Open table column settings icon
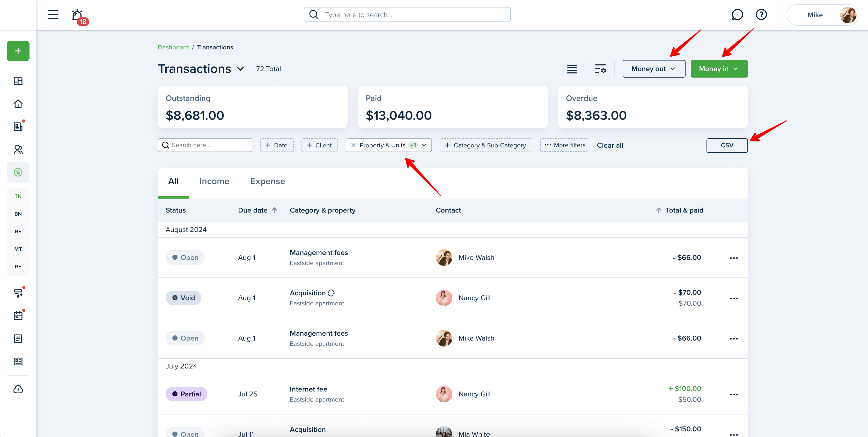The width and height of the screenshot is (868, 437). [x=600, y=69]
